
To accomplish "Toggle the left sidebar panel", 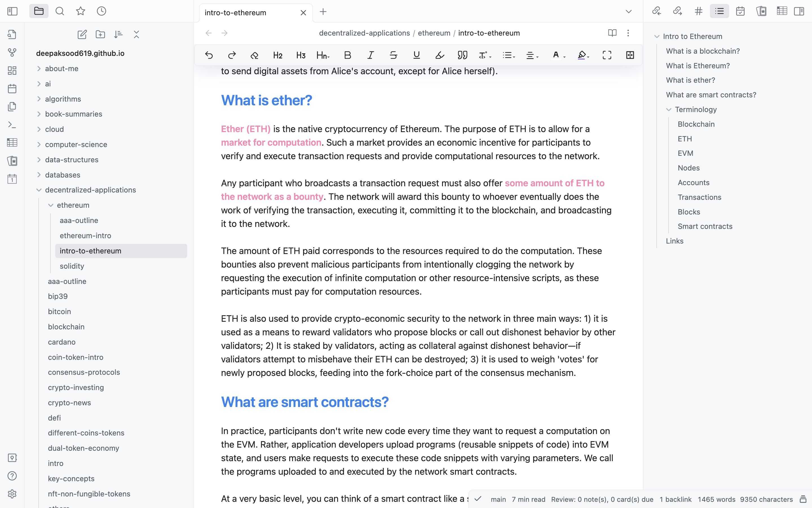I will pyautogui.click(x=12, y=11).
